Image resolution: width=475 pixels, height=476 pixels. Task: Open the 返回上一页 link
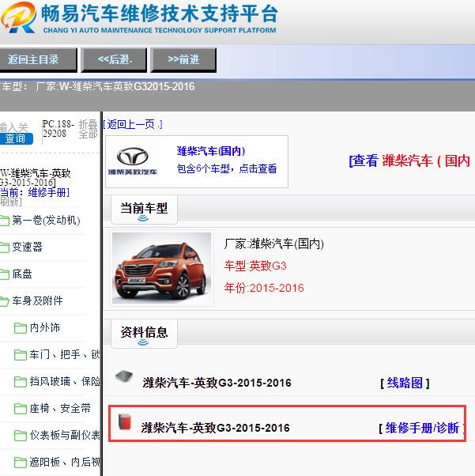click(133, 124)
